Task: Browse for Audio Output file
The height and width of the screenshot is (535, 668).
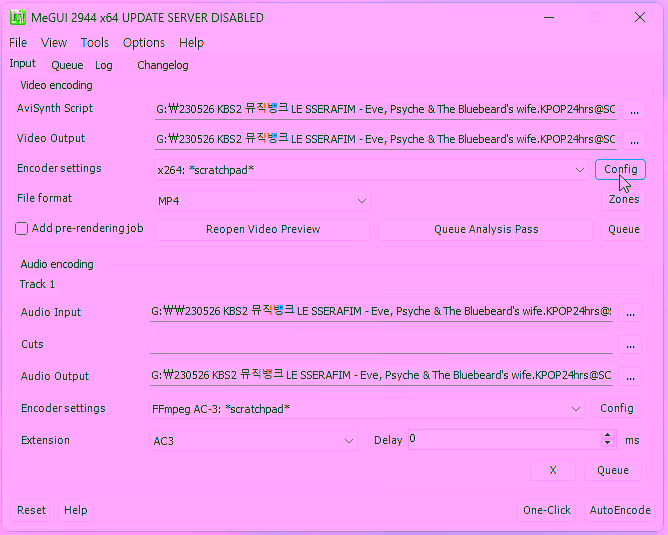Action: click(x=630, y=377)
